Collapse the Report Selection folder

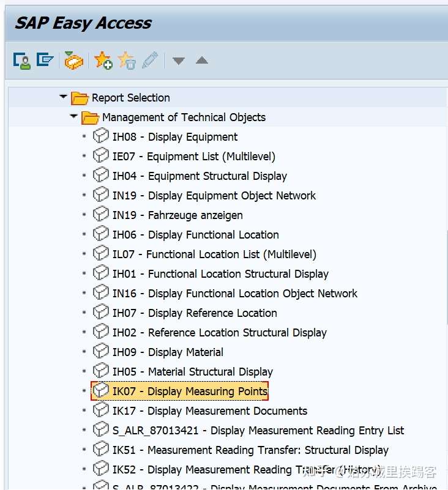[x=63, y=97]
